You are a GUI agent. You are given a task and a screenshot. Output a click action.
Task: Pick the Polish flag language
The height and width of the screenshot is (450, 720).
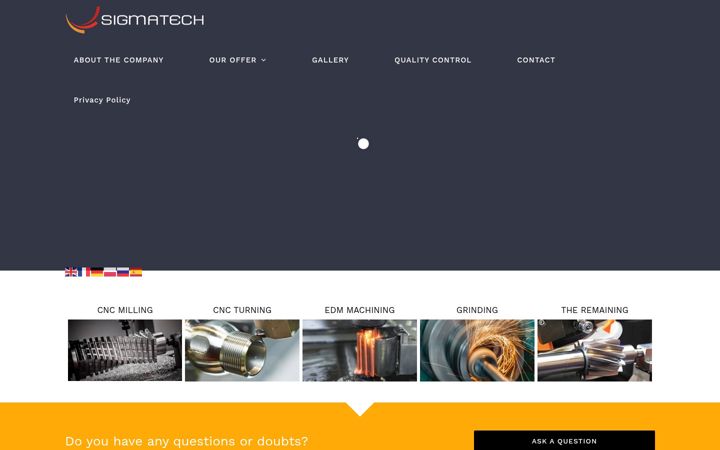(110, 272)
